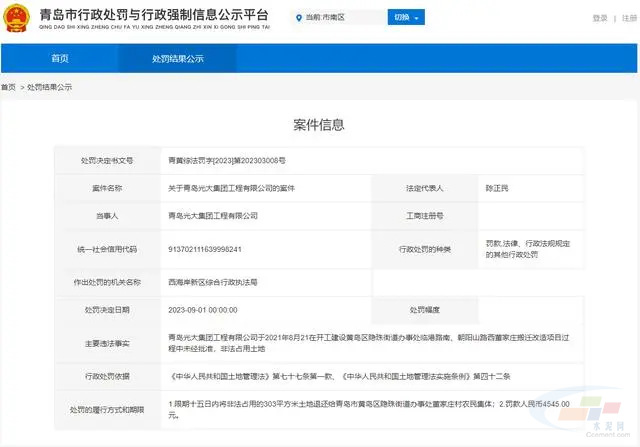Select the 案件信息 heading
This screenshot has height=447, width=640.
[319, 125]
